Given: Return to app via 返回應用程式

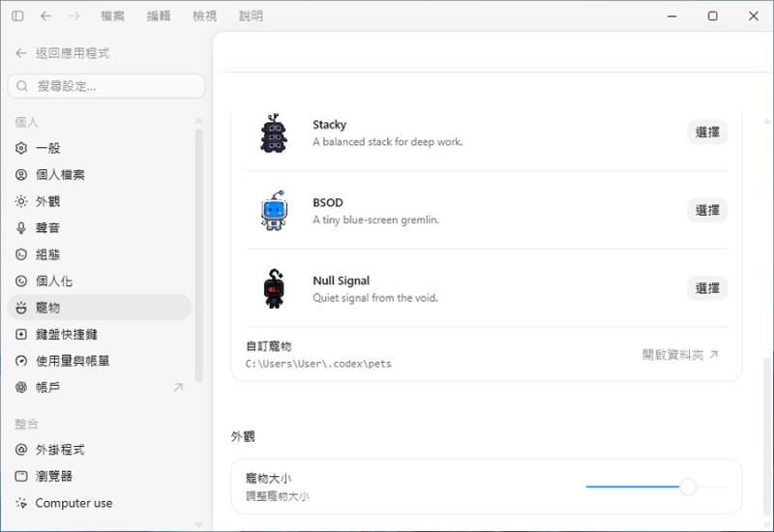Looking at the screenshot, I should pos(63,53).
